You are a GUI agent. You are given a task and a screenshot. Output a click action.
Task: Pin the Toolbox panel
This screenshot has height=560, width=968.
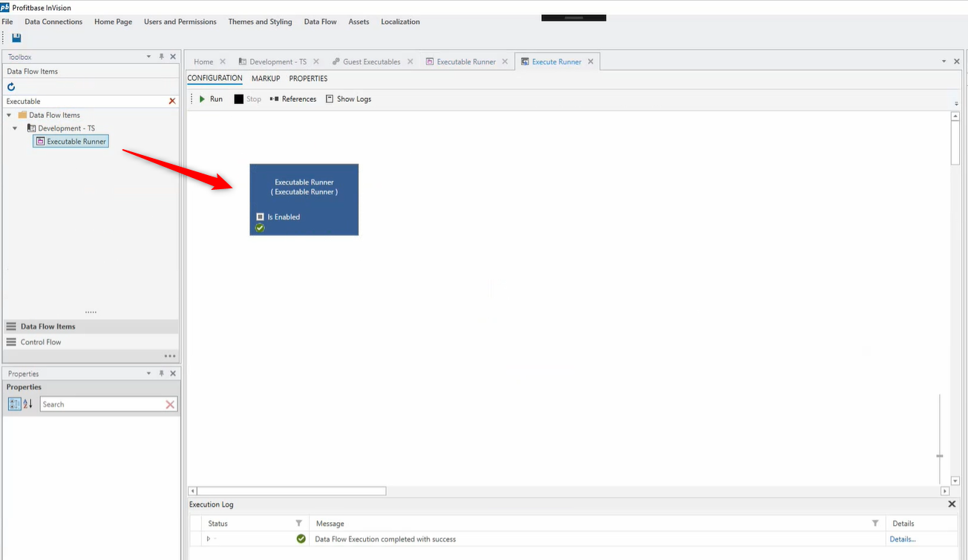161,56
